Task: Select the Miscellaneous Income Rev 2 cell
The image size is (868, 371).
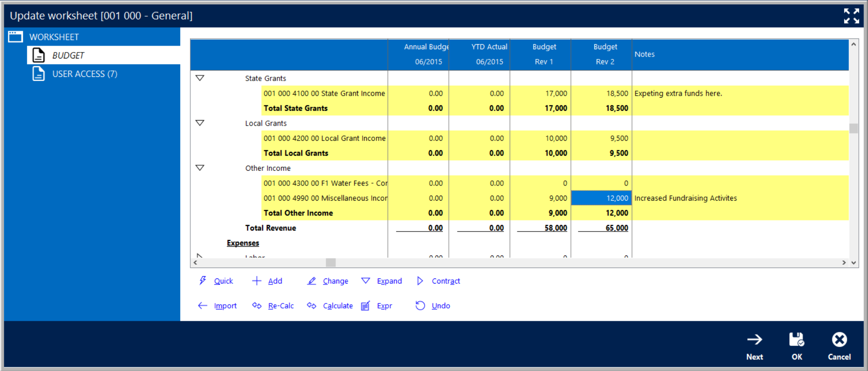Action: point(601,198)
